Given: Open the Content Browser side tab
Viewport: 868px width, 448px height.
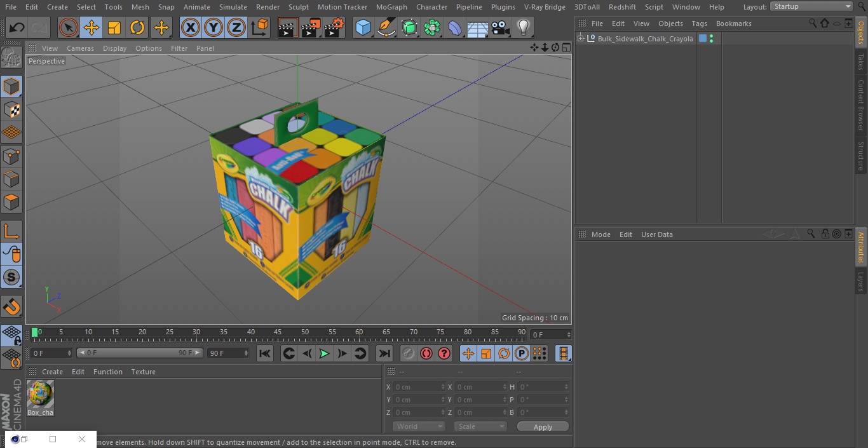Looking at the screenshot, I should [x=861, y=105].
